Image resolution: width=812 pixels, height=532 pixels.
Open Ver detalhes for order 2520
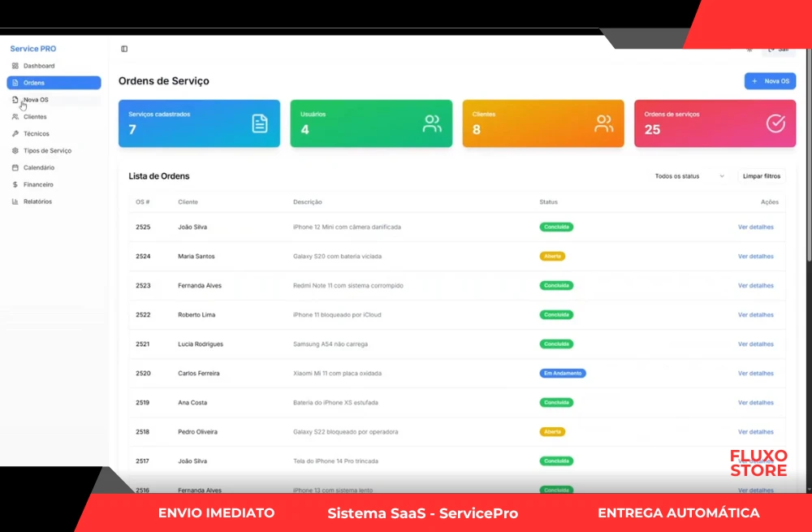pyautogui.click(x=755, y=374)
